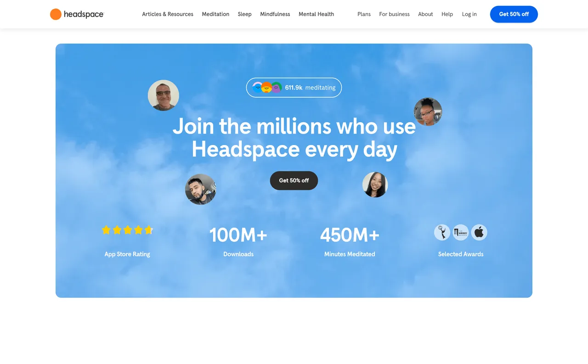The width and height of the screenshot is (588, 364).
Task: Click the Webby Awards badge icon
Action: click(461, 232)
